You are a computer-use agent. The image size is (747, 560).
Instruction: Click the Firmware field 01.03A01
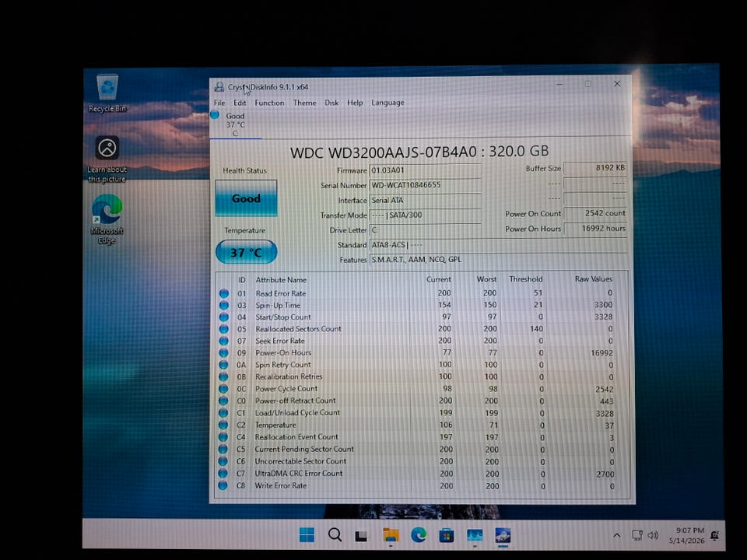[425, 170]
